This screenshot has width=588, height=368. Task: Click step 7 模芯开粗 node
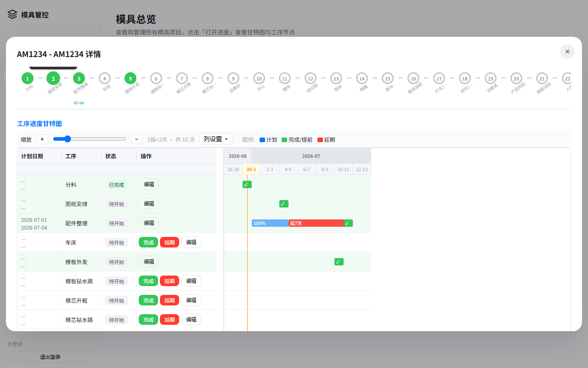click(182, 78)
